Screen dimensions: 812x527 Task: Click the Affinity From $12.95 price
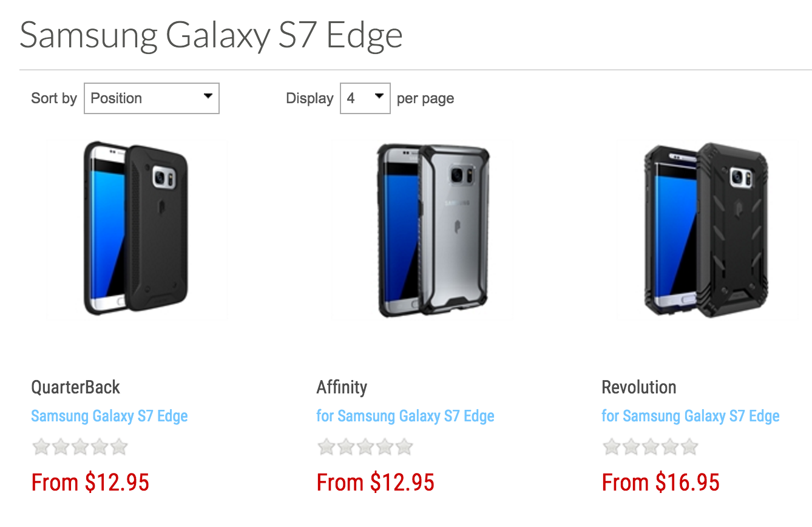coord(376,483)
